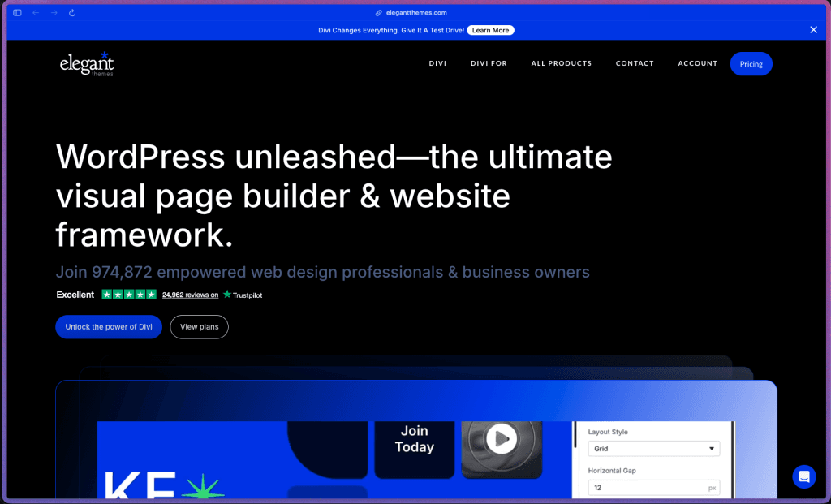Open the ACCOUNT menu item
This screenshot has height=504, width=831.
[x=697, y=63]
